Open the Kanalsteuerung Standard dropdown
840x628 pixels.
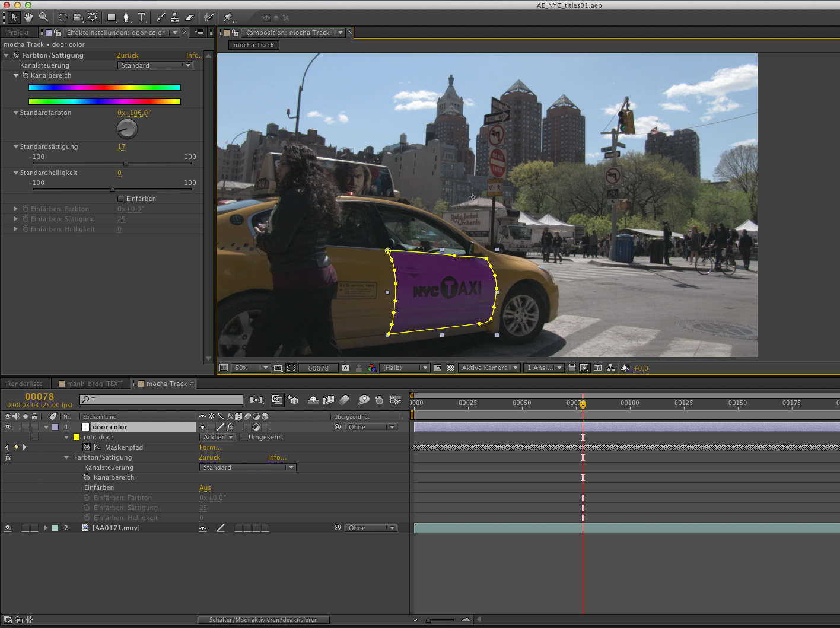155,65
